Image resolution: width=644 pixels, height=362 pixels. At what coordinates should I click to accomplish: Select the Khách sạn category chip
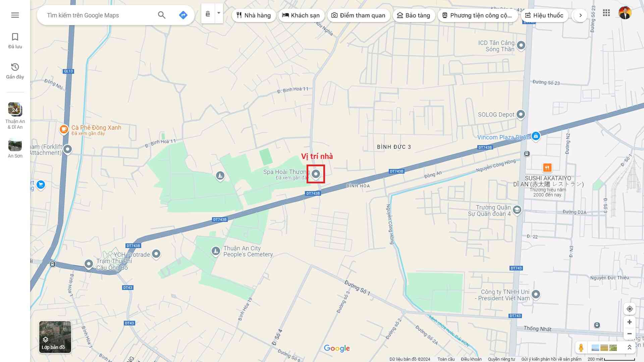(301, 15)
